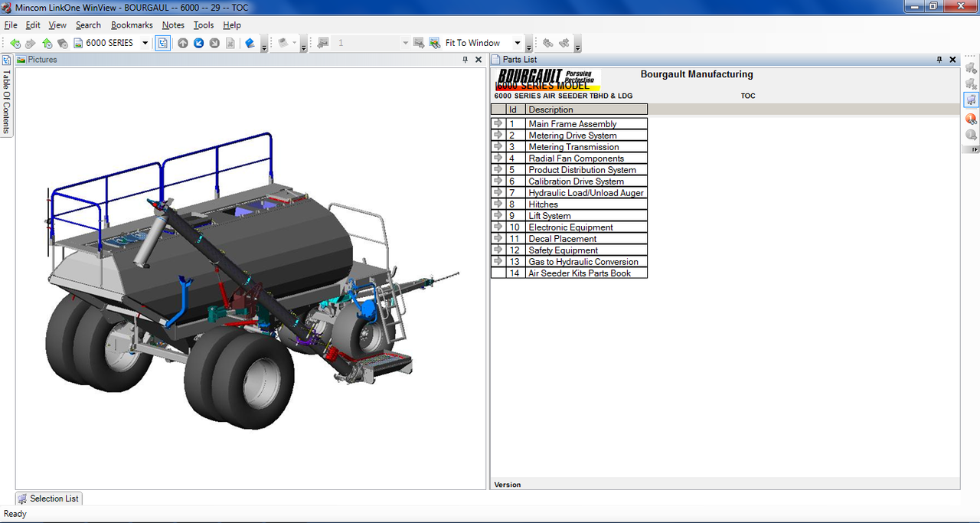Open the Search menu

pos(88,25)
